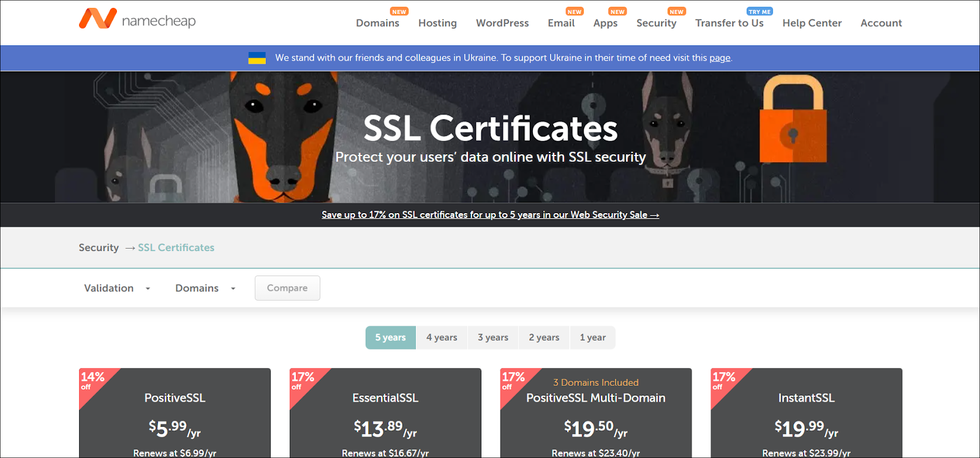Screen dimensions: 980x458
Task: Go to Transfer to Us
Action: tap(729, 23)
